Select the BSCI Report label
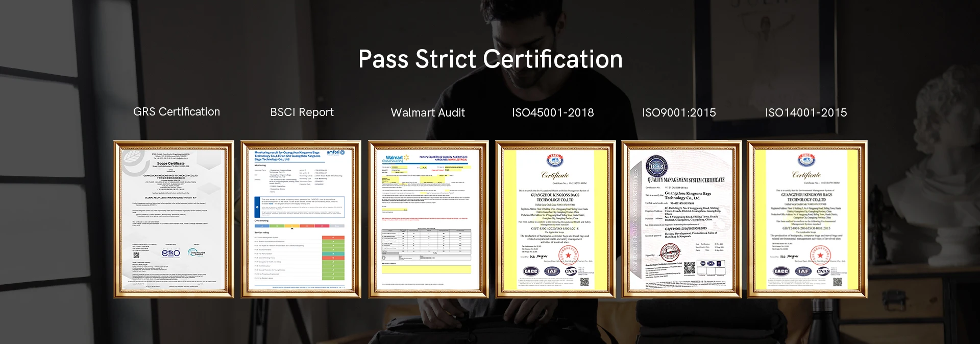The width and height of the screenshot is (980, 344). [302, 112]
